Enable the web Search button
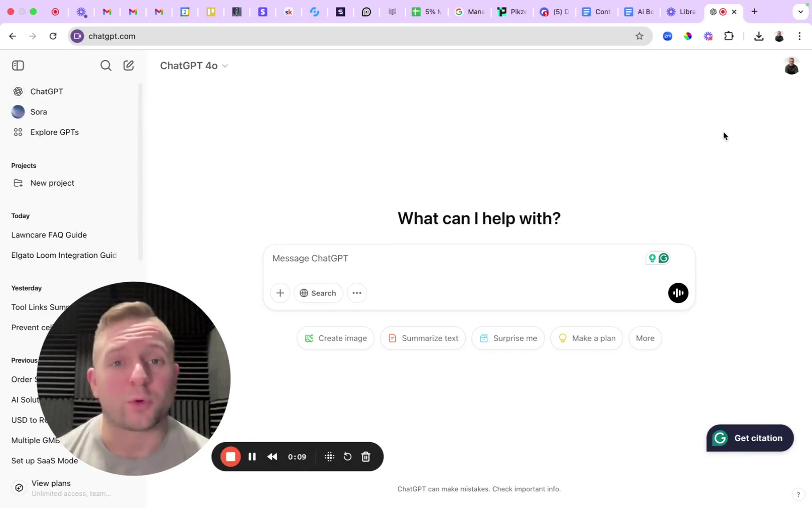Screen dimensions: 812x508 pyautogui.click(x=318, y=293)
